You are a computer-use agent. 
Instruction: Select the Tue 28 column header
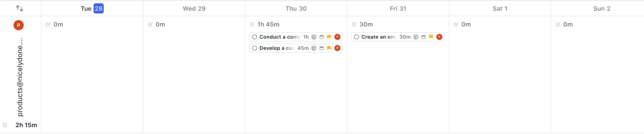pos(92,9)
